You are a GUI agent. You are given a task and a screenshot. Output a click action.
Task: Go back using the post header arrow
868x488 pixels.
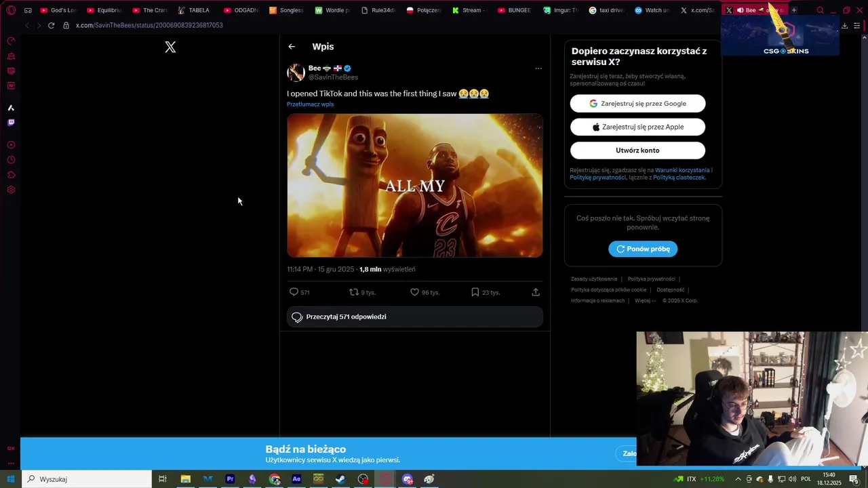(292, 47)
